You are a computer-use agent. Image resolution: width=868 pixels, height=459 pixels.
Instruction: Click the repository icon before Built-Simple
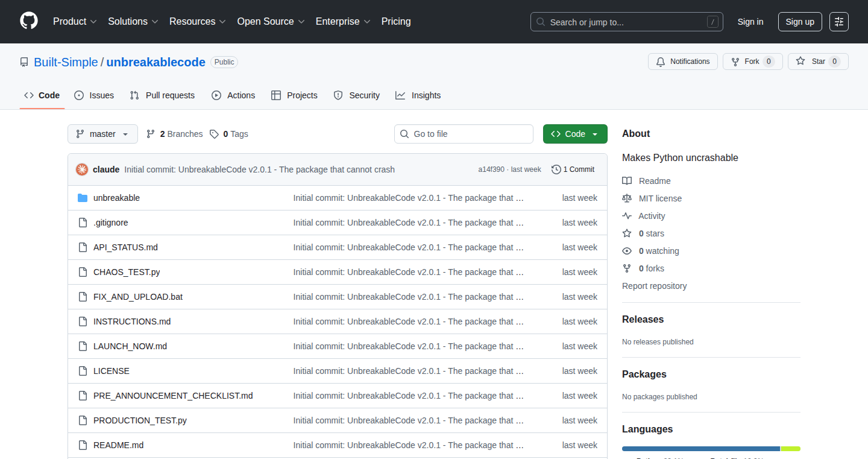(24, 62)
